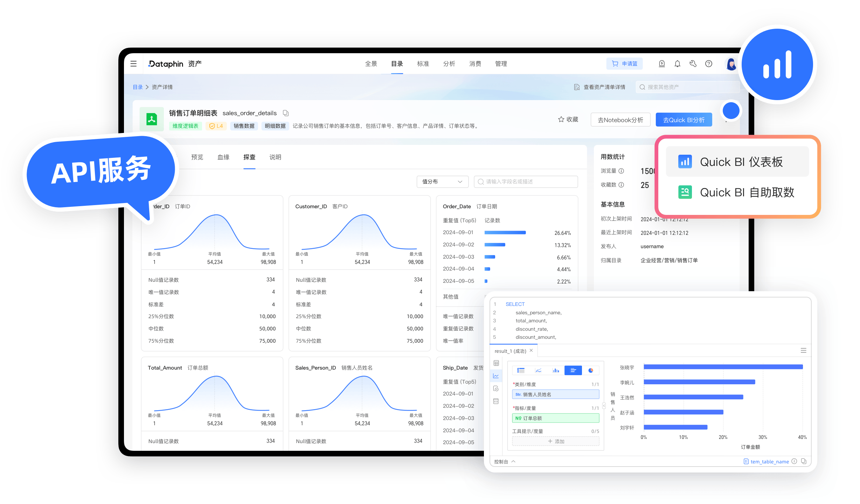Click info icon beside tem_table_name
Image resolution: width=860 pixels, height=504 pixels.
tap(794, 461)
